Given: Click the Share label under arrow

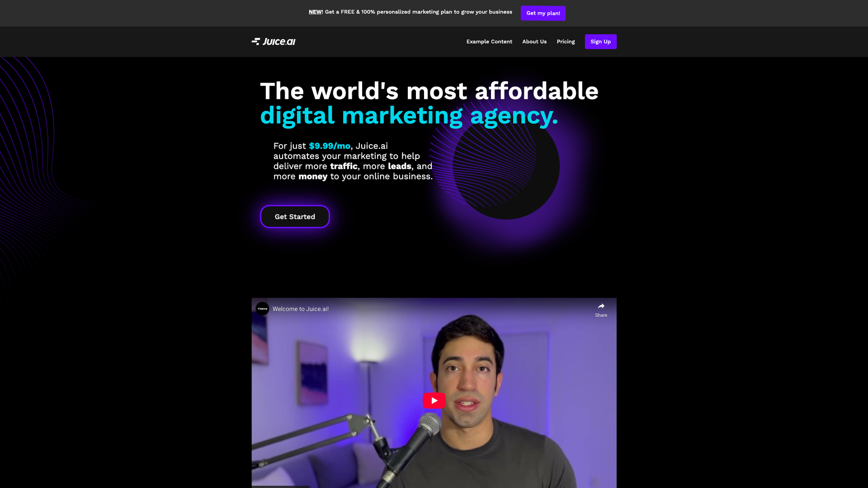Looking at the screenshot, I should [x=601, y=315].
